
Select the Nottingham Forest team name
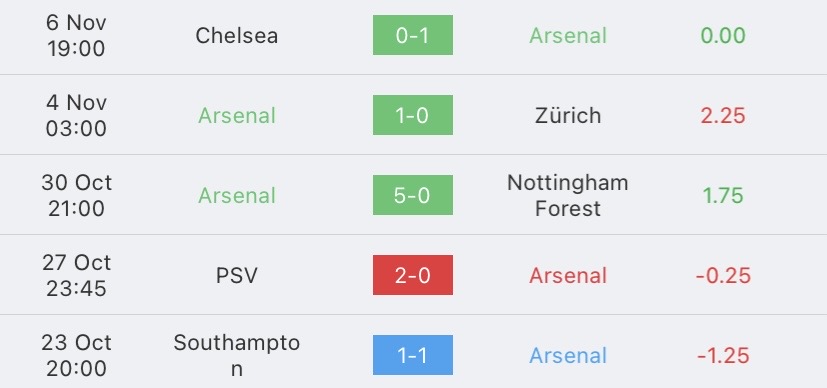[568, 196]
